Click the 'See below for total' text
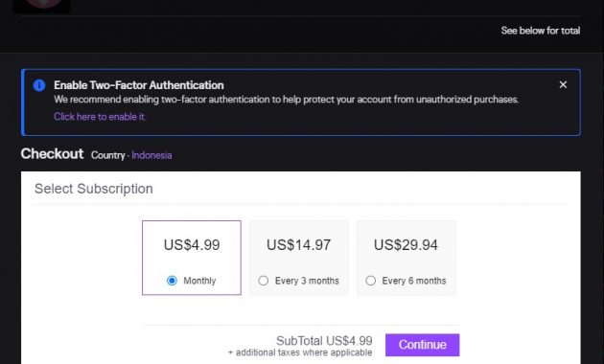 [541, 31]
